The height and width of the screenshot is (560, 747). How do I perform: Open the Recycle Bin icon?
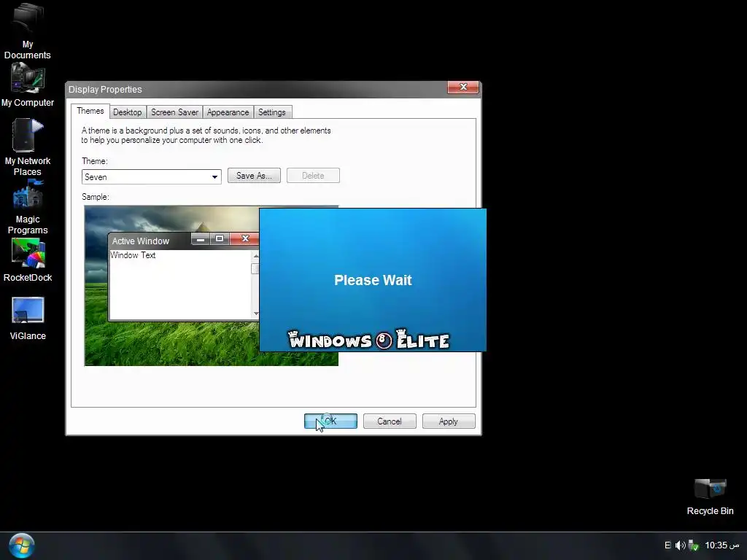710,497
